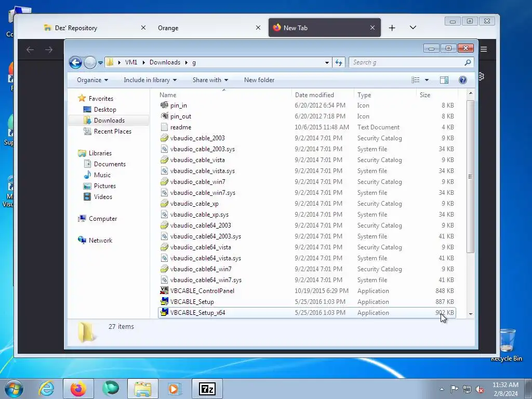Open Internet Explorer from taskbar
532x399 pixels.
[x=46, y=389]
